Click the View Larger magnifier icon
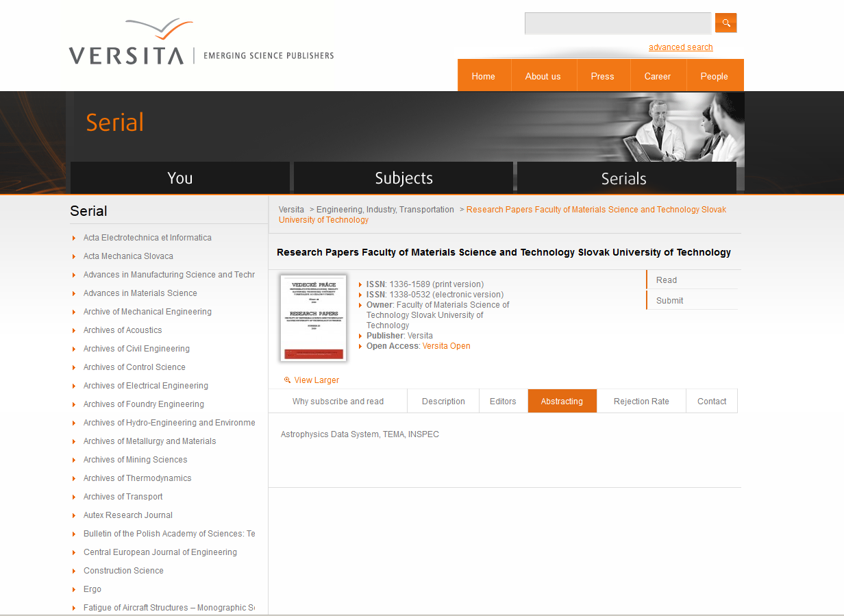Screen dimensions: 844x616 coord(288,380)
